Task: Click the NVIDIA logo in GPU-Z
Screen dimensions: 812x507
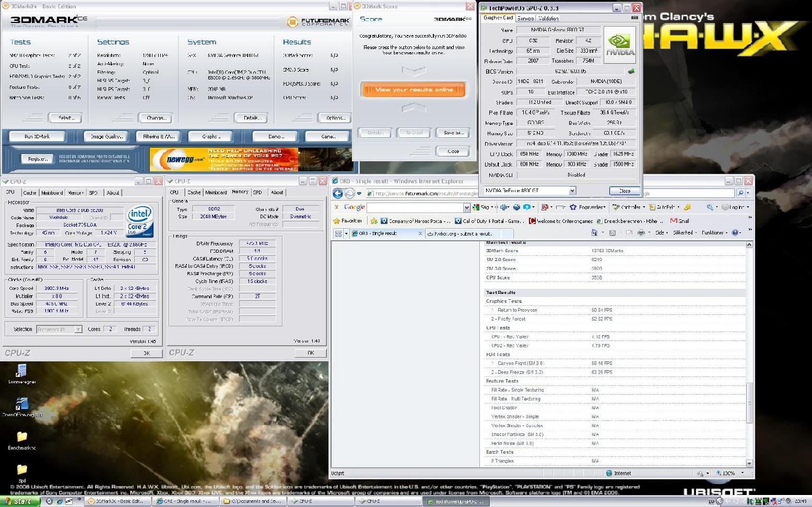Action: [x=620, y=45]
